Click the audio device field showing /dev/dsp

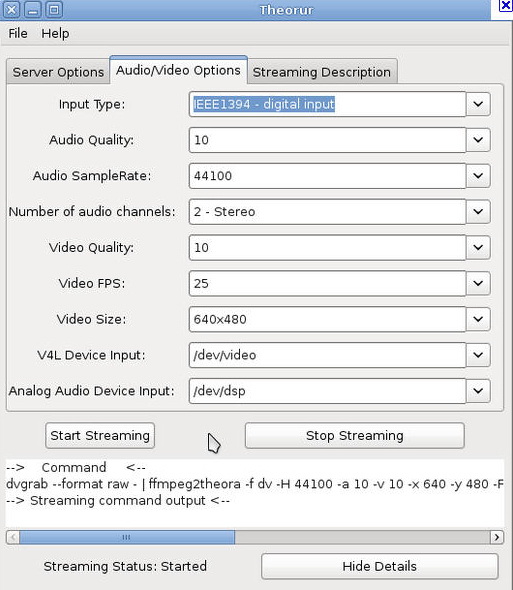[327, 391]
